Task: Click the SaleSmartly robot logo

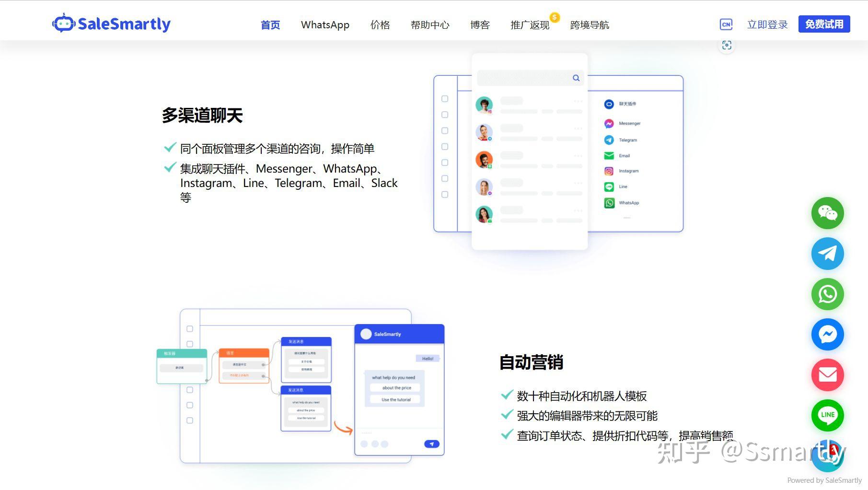Action: coord(111,23)
